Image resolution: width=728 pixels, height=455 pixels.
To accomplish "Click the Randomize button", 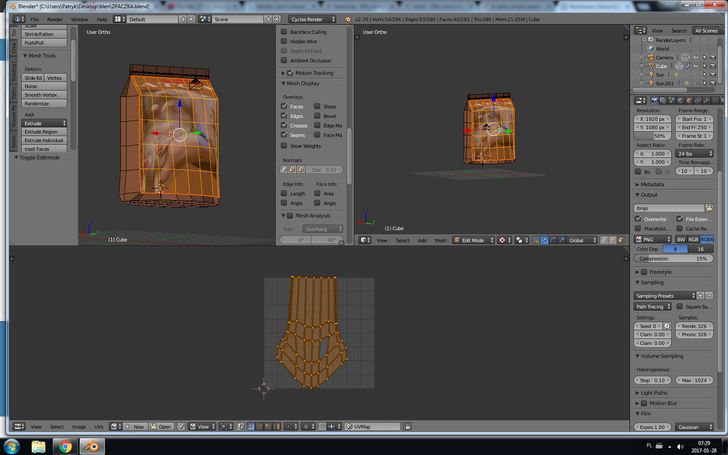I will pos(45,104).
